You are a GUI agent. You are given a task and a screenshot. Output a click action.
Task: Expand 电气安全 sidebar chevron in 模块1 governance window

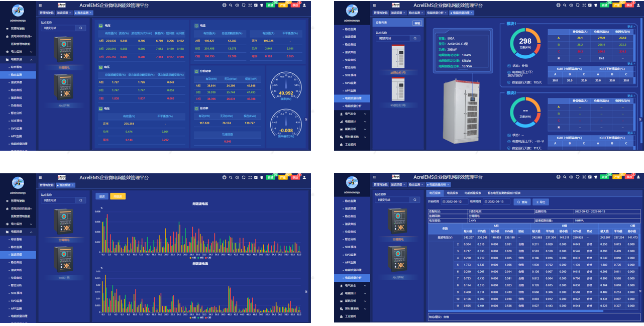tap(365, 114)
